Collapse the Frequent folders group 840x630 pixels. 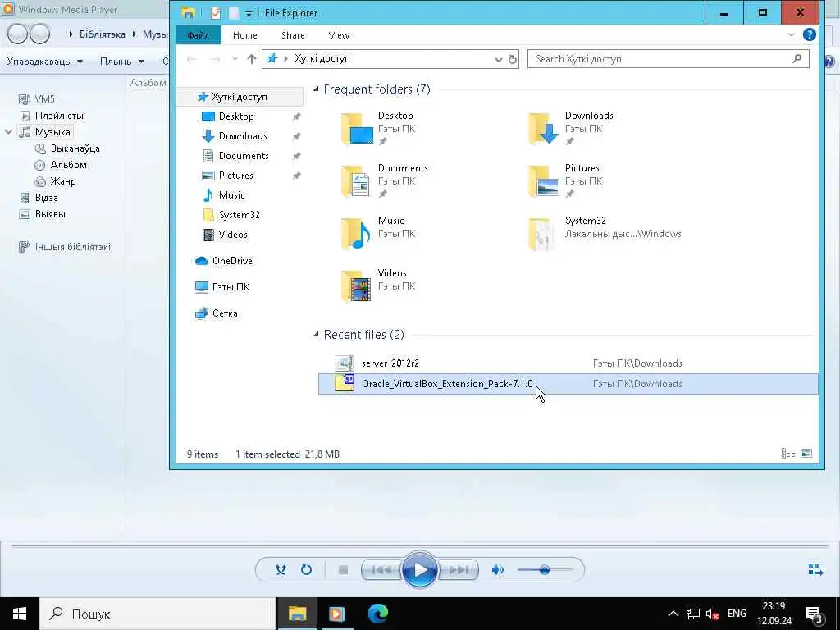pyautogui.click(x=316, y=89)
